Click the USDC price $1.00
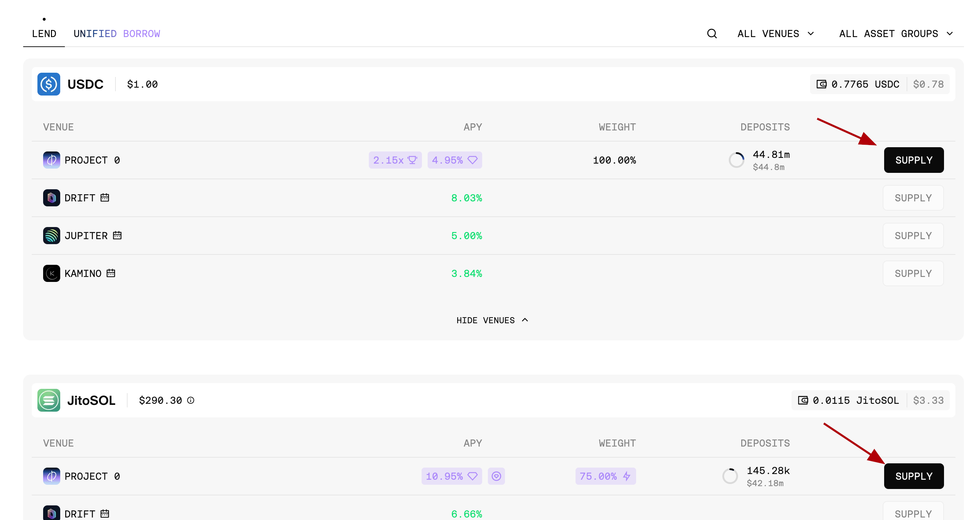Screen dimensions: 980x520 click(142, 84)
